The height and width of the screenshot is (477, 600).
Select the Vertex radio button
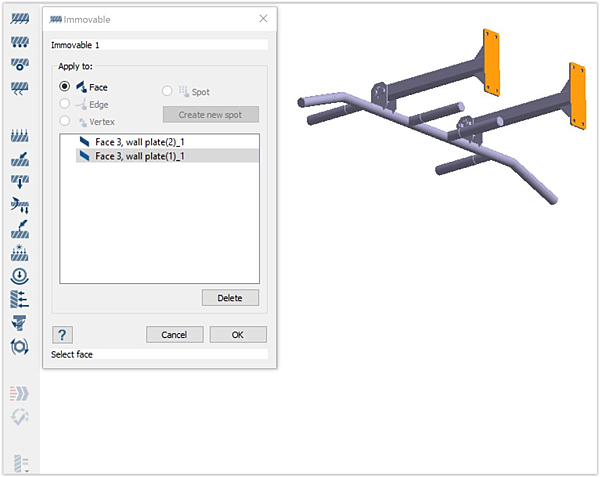65,121
